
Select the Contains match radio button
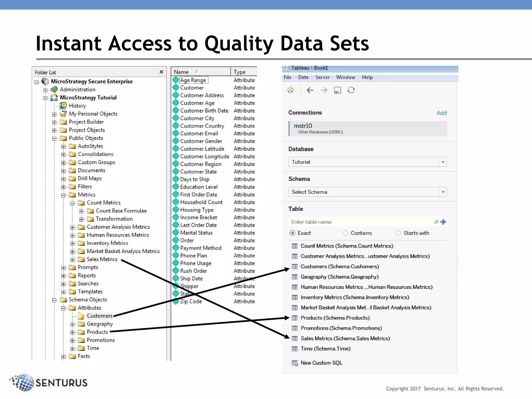pyautogui.click(x=345, y=233)
